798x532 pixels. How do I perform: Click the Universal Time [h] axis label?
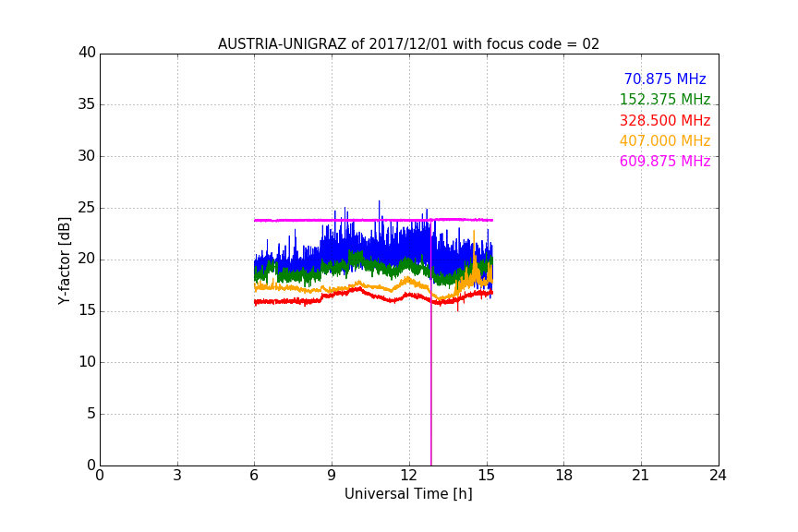(408, 494)
